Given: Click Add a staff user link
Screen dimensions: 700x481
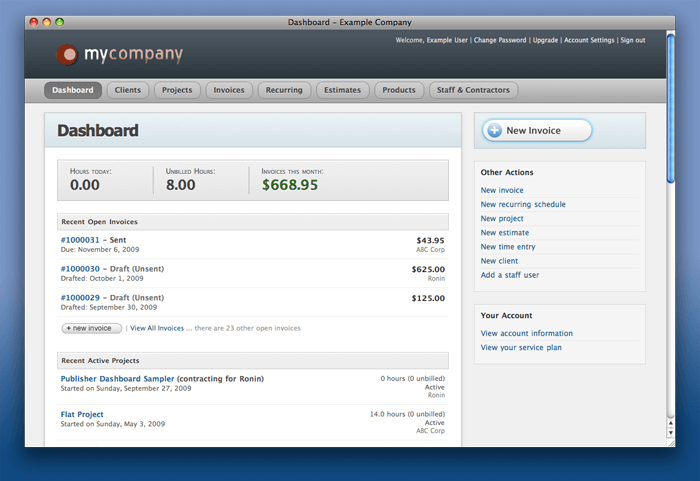Looking at the screenshot, I should click(x=509, y=275).
